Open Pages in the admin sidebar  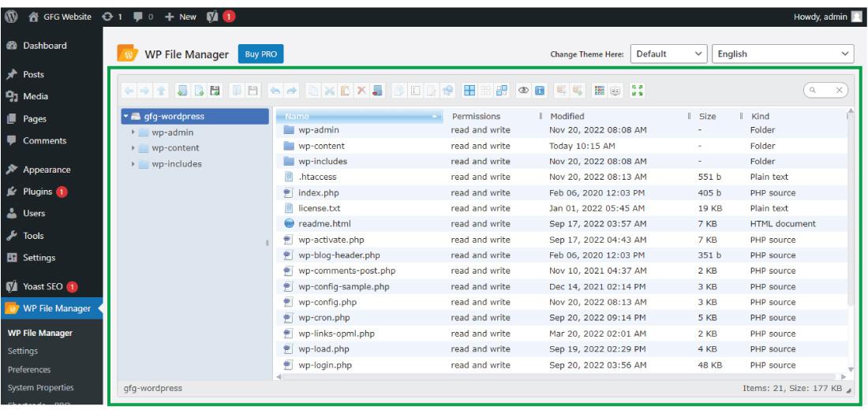click(34, 118)
